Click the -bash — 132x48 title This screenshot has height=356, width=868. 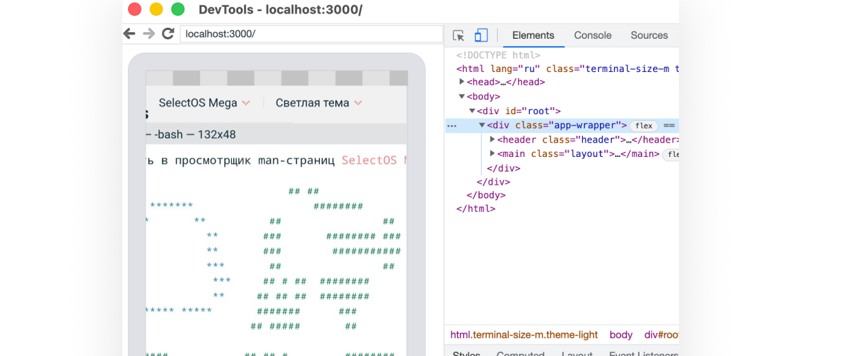pyautogui.click(x=195, y=135)
